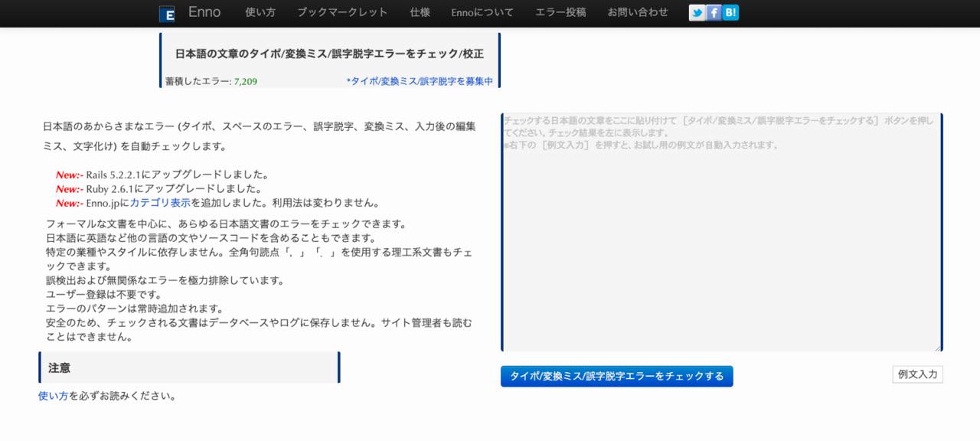Click the Ruby 2.6.1 upgrade notice
This screenshot has height=441, width=980.
click(x=159, y=188)
